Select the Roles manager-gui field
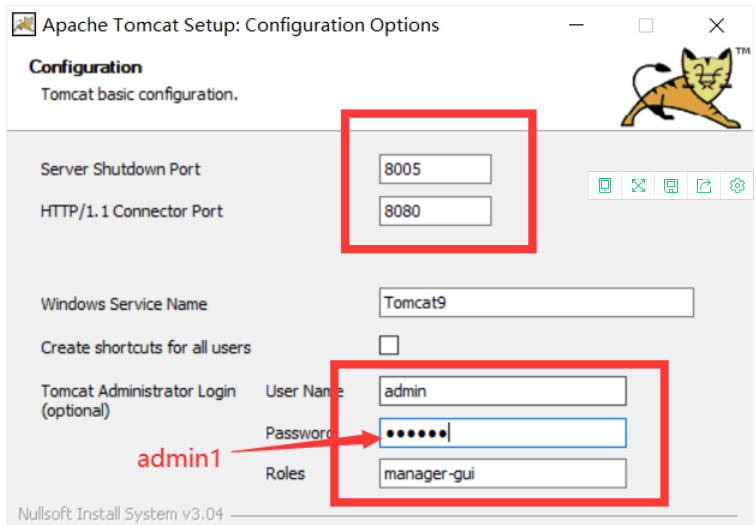Viewport: 756px width, 525px height. click(x=503, y=473)
